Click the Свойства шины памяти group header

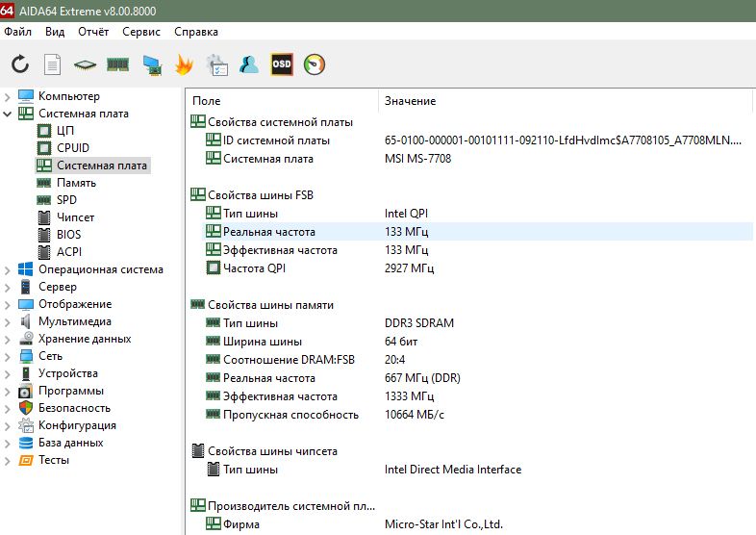coord(270,305)
